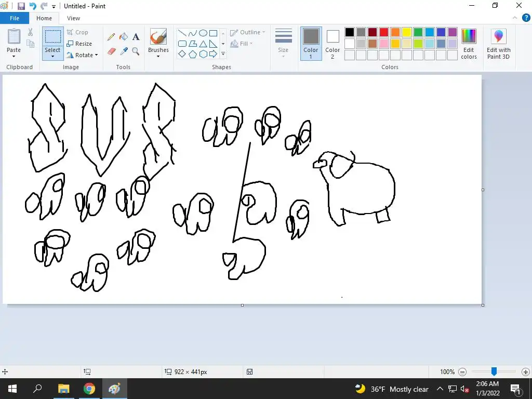Select the Eraser tool
This screenshot has width=532, height=399.
[112, 51]
